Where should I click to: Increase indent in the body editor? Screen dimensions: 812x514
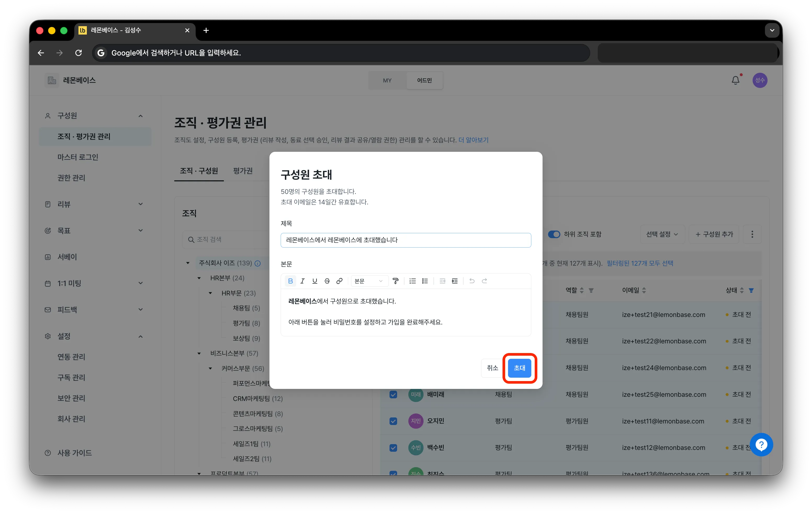[x=455, y=281]
